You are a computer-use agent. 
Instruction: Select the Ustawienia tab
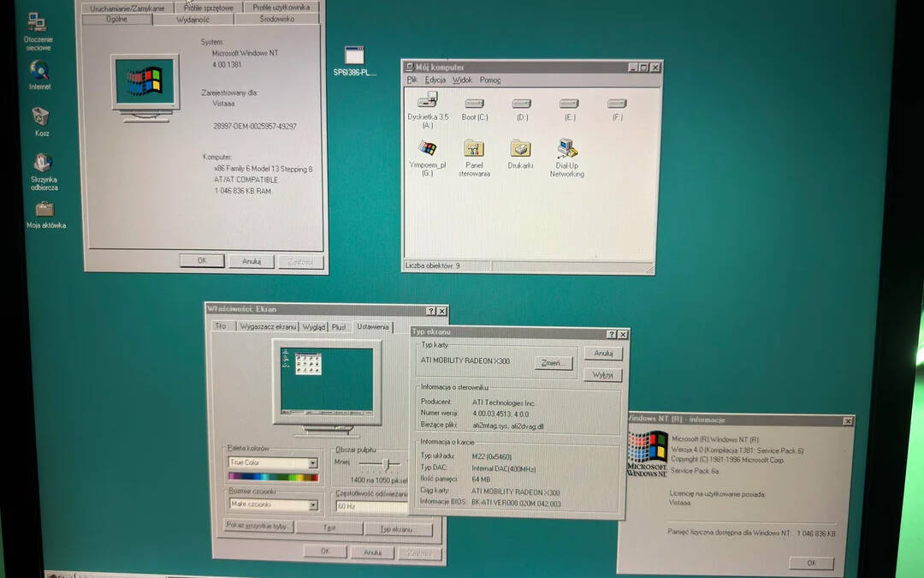[372, 326]
